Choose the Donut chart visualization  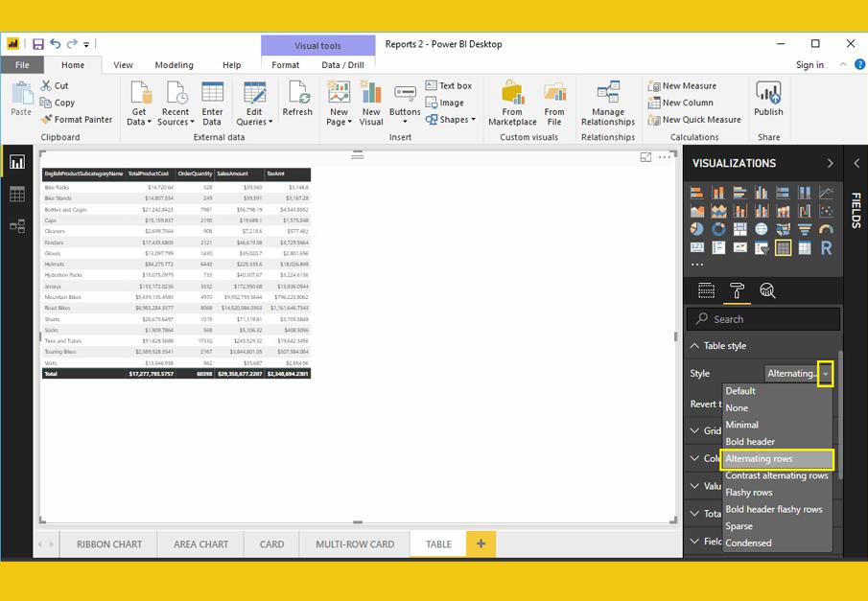[x=718, y=229]
